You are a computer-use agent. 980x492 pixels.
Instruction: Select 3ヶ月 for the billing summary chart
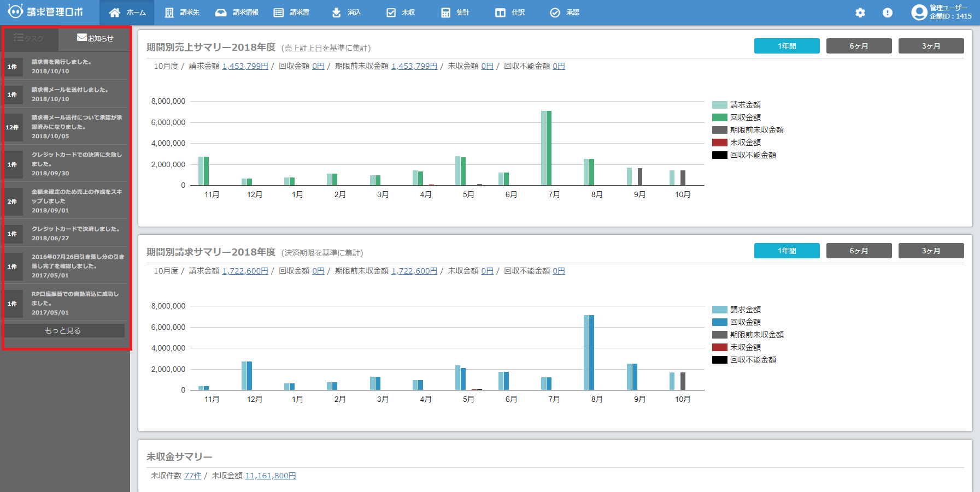point(931,251)
